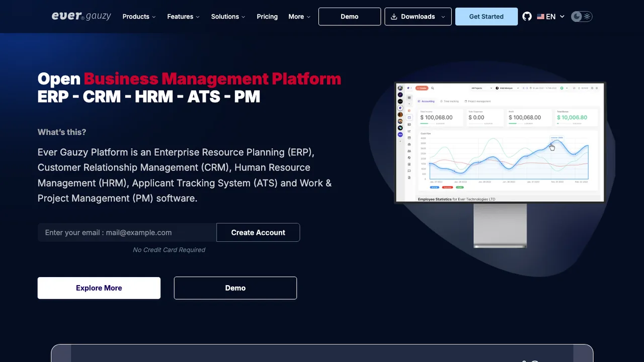The image size is (644, 362).
Task: Click the Create Account button
Action: [258, 232]
